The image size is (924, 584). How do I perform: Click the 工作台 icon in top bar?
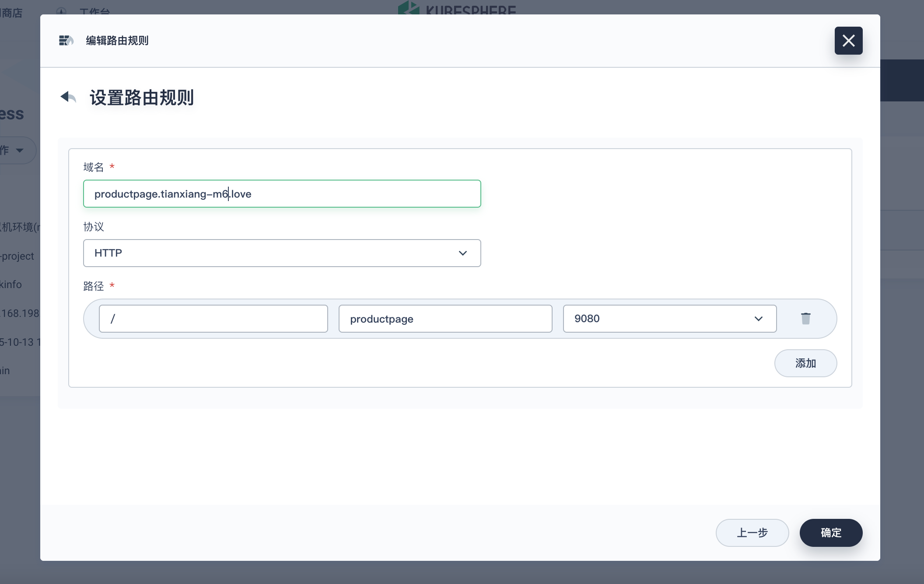(62, 11)
